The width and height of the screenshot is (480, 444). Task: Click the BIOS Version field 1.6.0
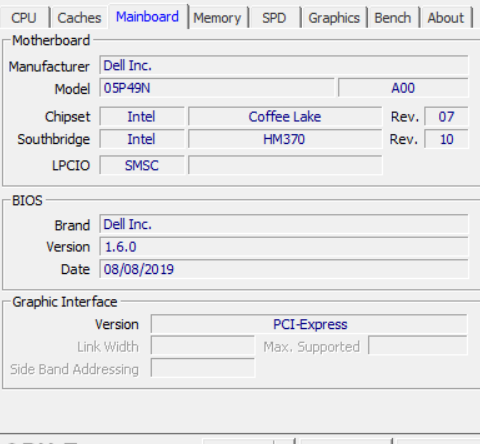pos(284,247)
